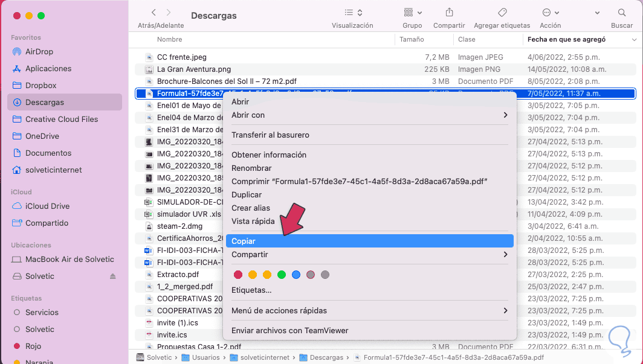
Task: Click the Compartir toolbar icon
Action: pyautogui.click(x=449, y=13)
